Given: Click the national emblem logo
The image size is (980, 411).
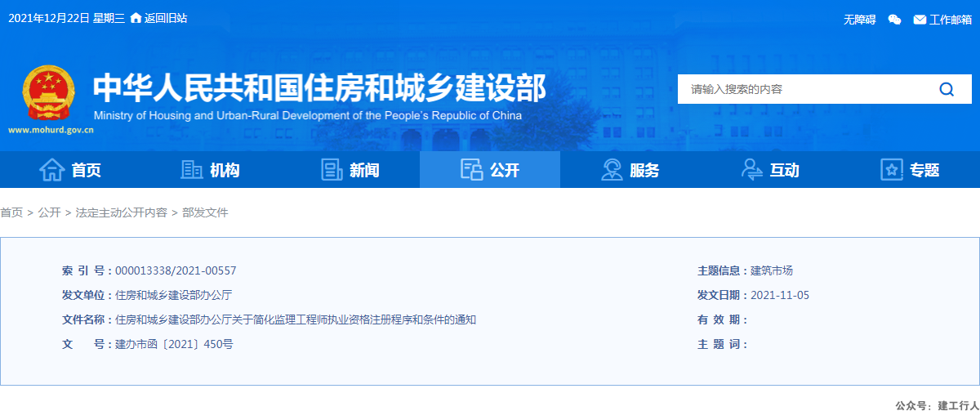Looking at the screenshot, I should point(47,92).
